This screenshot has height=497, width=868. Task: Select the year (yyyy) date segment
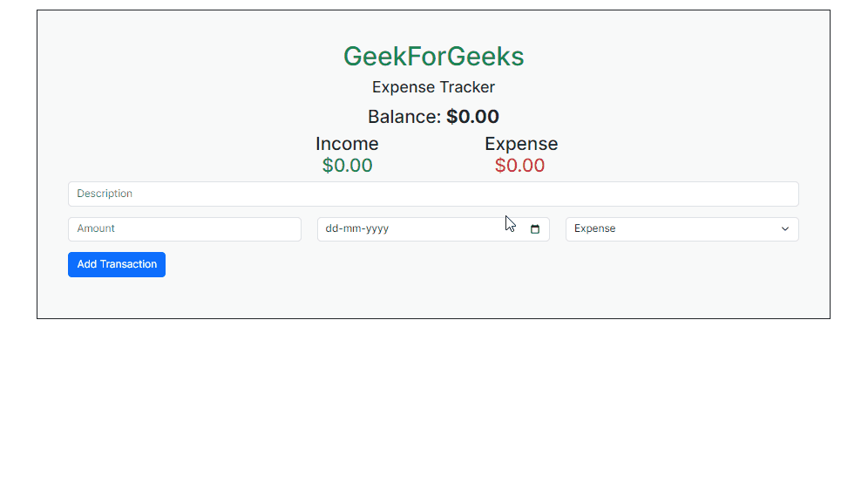click(376, 228)
